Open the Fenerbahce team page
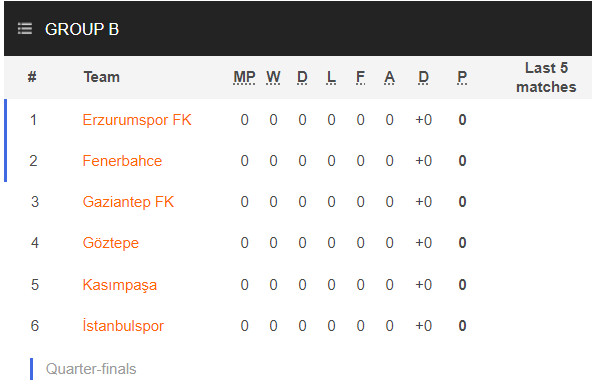This screenshot has height=392, width=592. [x=122, y=161]
